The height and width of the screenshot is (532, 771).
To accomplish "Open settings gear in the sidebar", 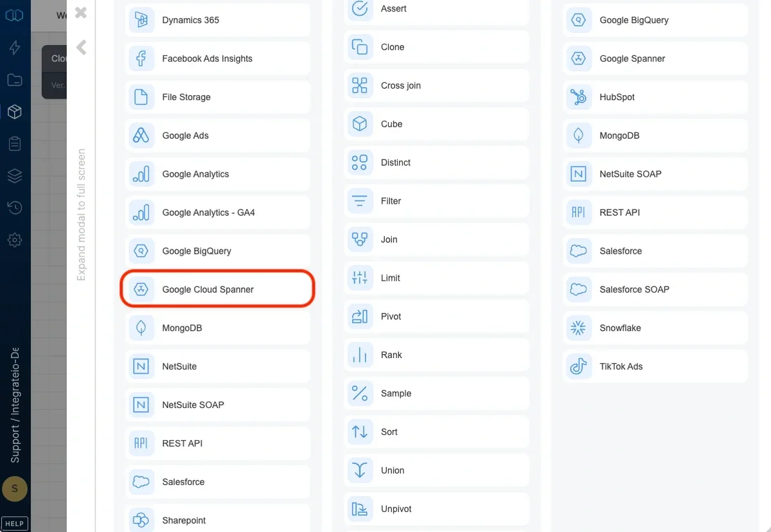I will pos(15,240).
